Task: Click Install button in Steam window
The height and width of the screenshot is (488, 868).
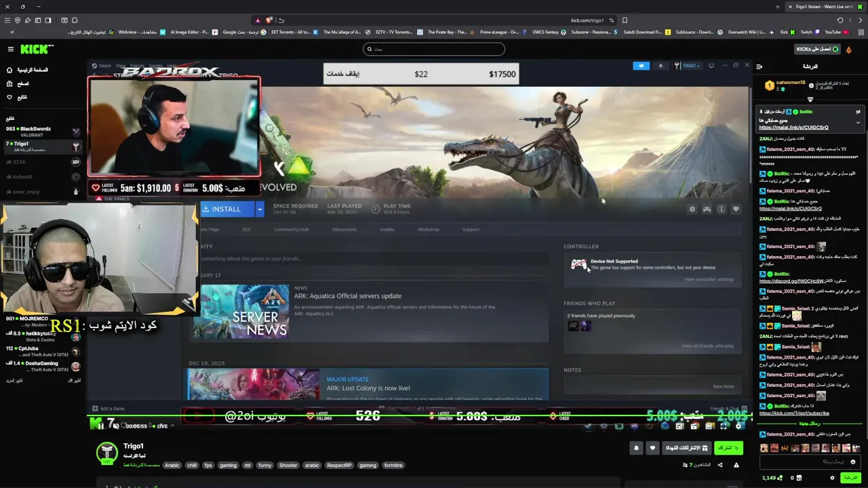Action: (226, 209)
